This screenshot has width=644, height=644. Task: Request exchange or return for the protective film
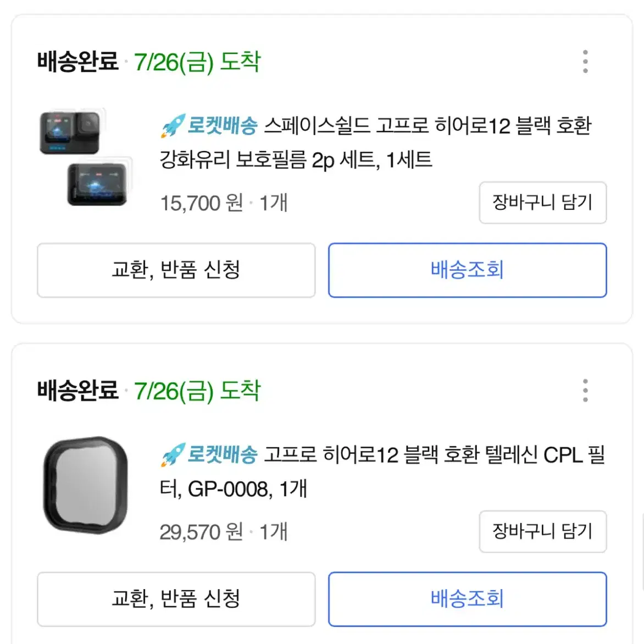pos(176,270)
